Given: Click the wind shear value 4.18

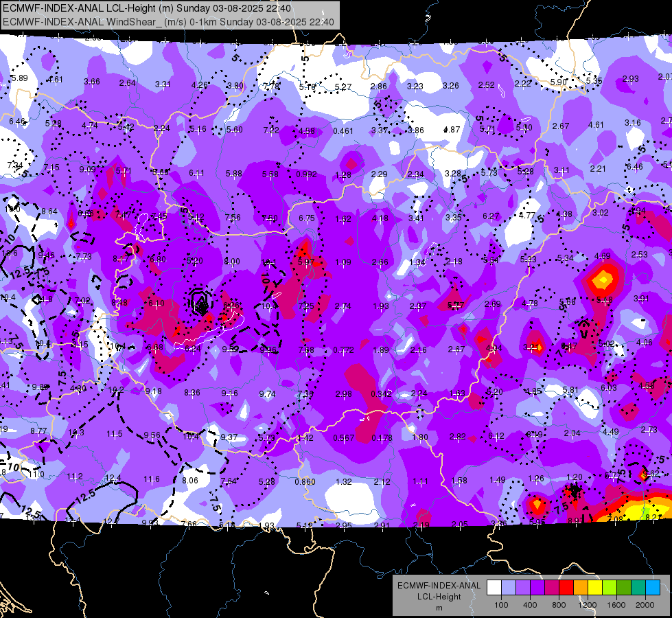Looking at the screenshot, I should [380, 219].
